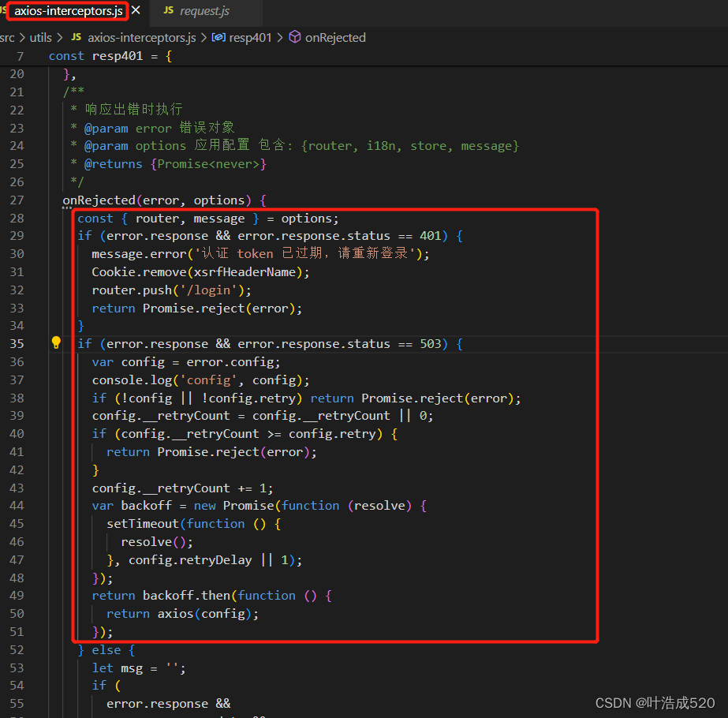728x718 pixels.
Task: Click "console.log('config', config);" line
Action: tap(200, 380)
